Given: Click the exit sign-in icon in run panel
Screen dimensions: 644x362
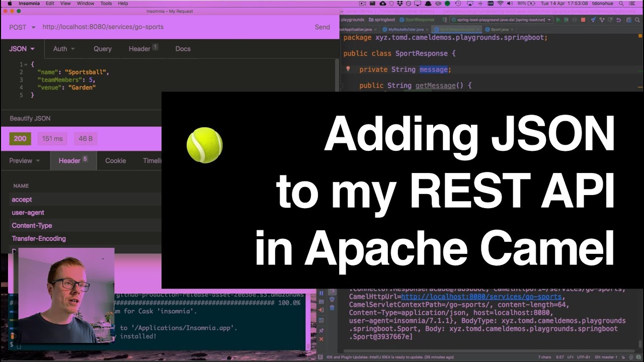Looking at the screenshot, I should 321,310.
